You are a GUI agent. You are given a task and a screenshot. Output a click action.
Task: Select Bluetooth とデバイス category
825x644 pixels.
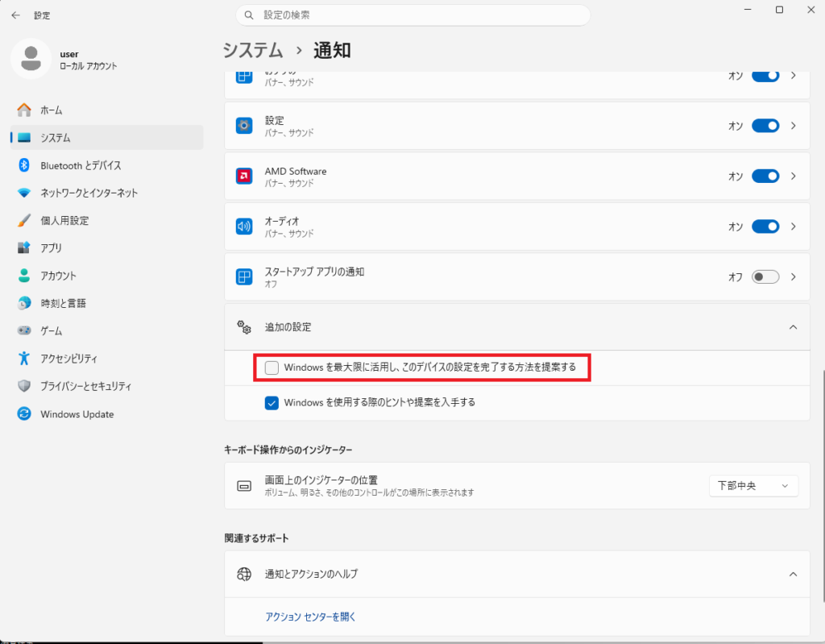click(107, 165)
